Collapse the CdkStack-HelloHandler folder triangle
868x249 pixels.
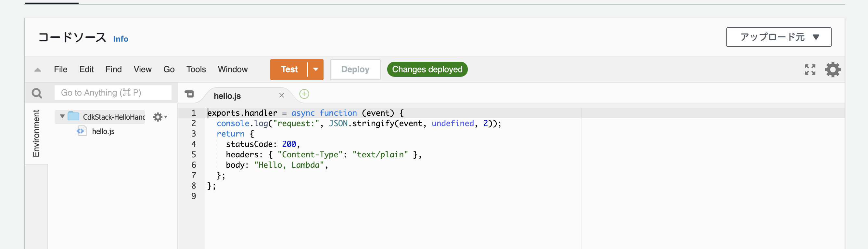(62, 116)
